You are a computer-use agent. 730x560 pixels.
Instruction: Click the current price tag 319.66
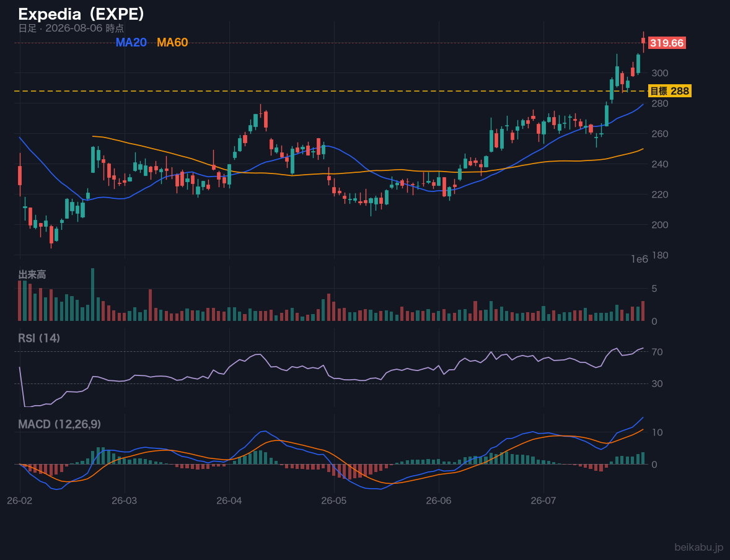pos(667,43)
